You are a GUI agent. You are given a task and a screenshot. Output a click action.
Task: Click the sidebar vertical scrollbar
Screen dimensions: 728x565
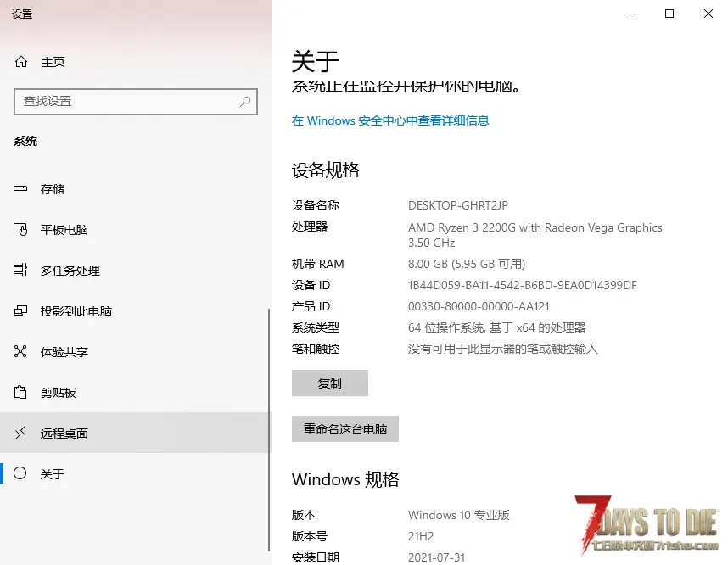(x=269, y=382)
